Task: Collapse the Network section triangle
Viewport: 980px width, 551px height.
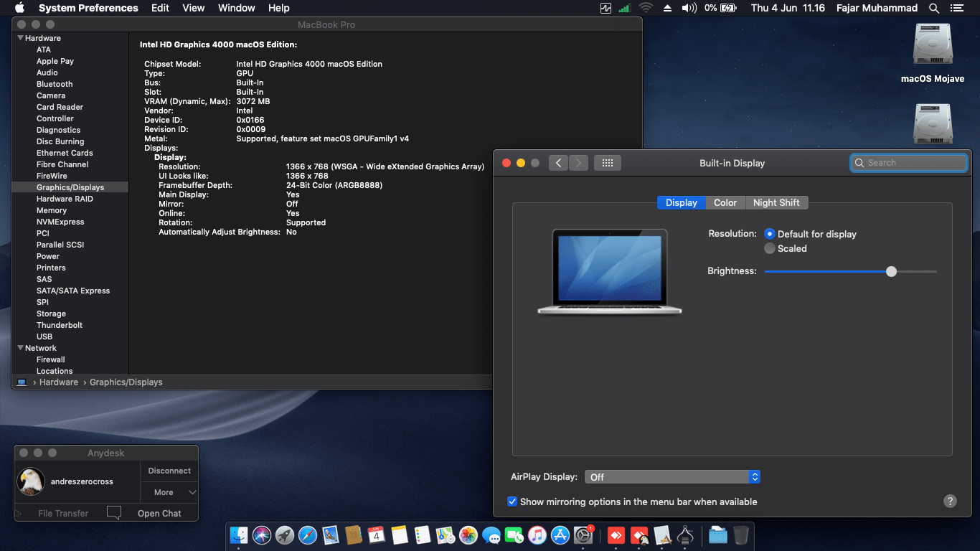Action: [x=20, y=348]
